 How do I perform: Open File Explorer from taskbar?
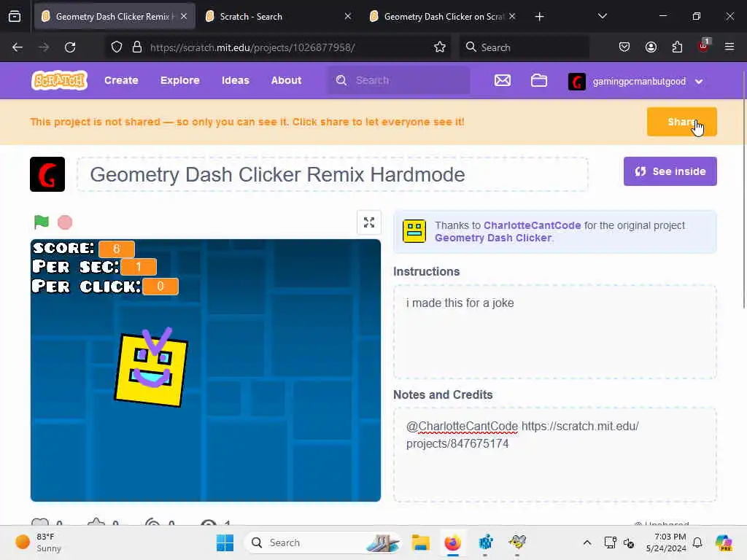421,542
